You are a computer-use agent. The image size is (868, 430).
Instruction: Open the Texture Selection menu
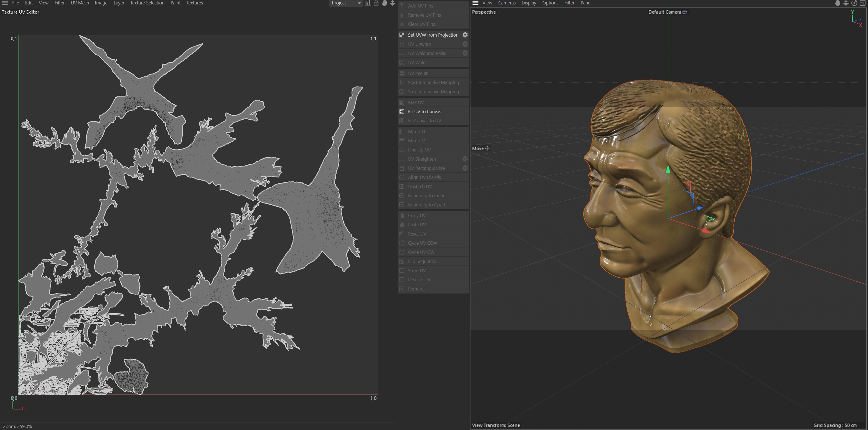[x=147, y=3]
